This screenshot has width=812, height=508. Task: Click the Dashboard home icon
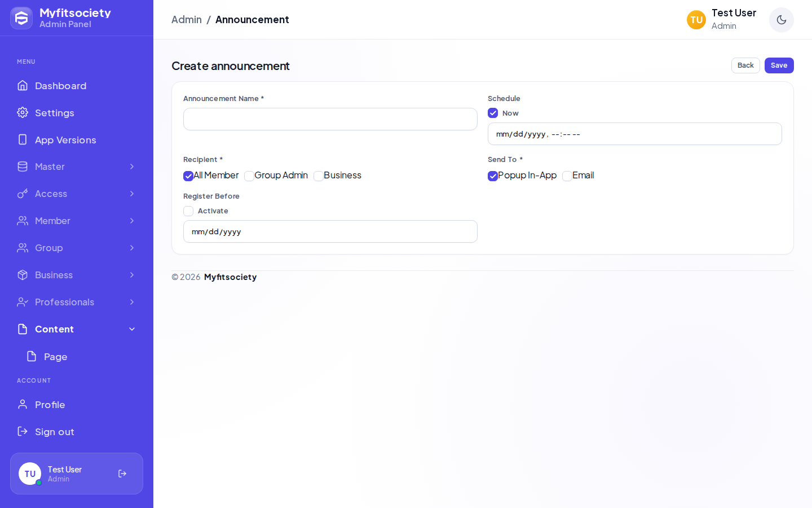tap(23, 85)
